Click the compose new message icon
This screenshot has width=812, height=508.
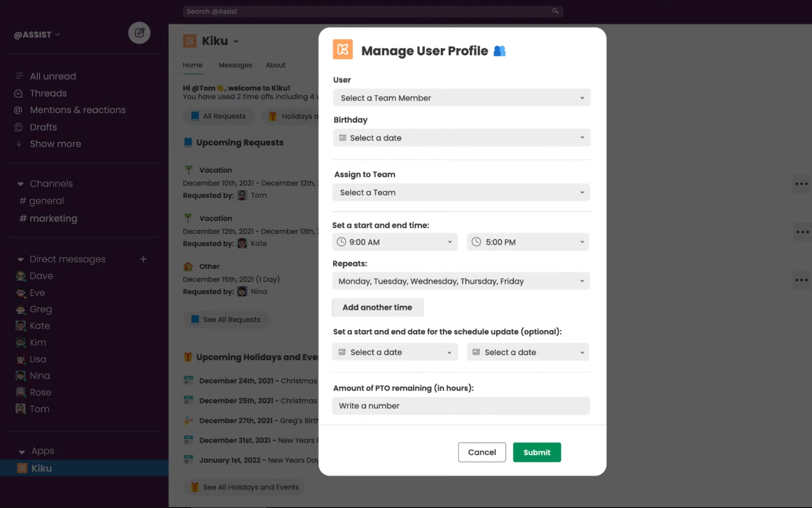pyautogui.click(x=139, y=33)
